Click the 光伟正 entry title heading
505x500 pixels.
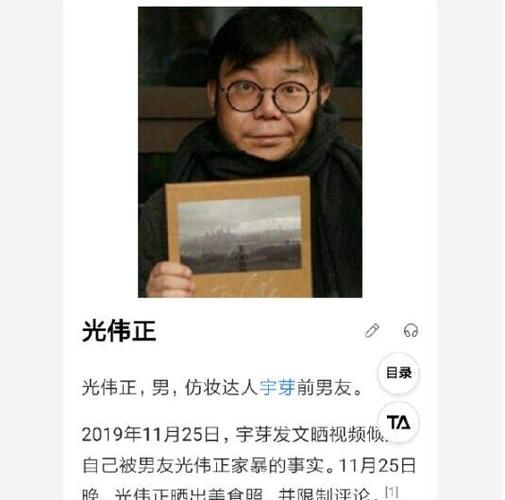point(119,331)
